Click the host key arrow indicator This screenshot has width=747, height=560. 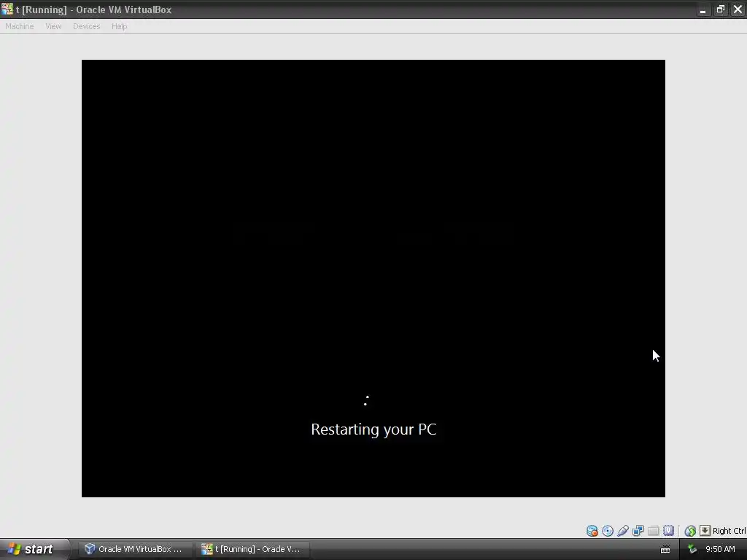[705, 531]
